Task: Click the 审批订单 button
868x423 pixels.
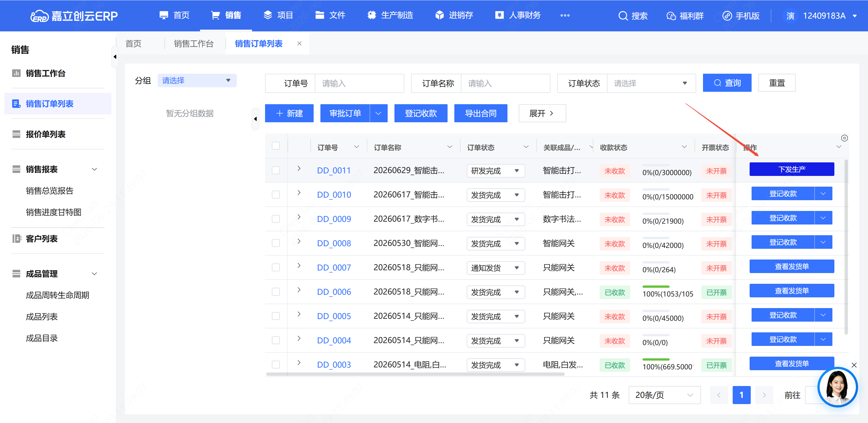Action: pos(345,113)
